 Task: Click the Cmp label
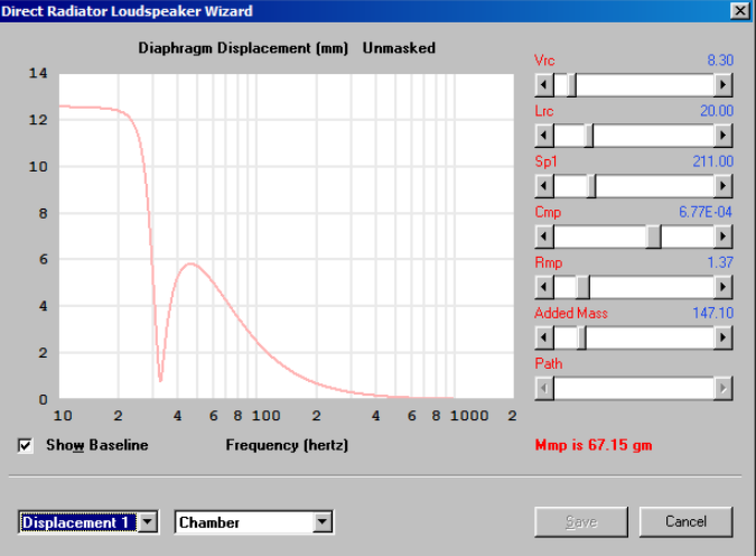548,212
